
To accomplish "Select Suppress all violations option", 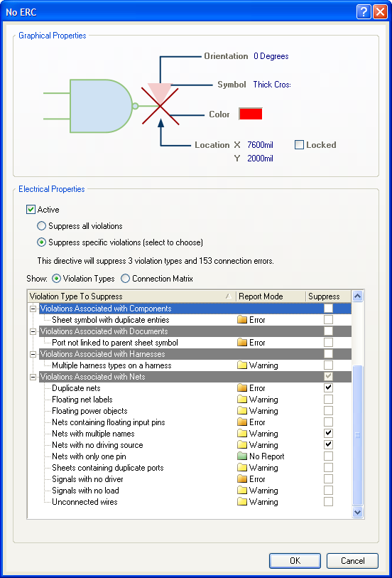I will 42,225.
